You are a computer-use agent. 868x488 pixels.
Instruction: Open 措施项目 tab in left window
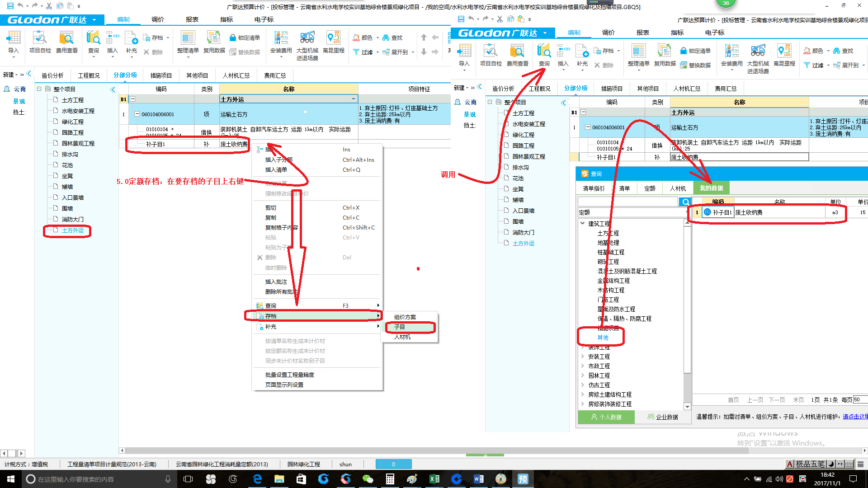[x=161, y=75]
